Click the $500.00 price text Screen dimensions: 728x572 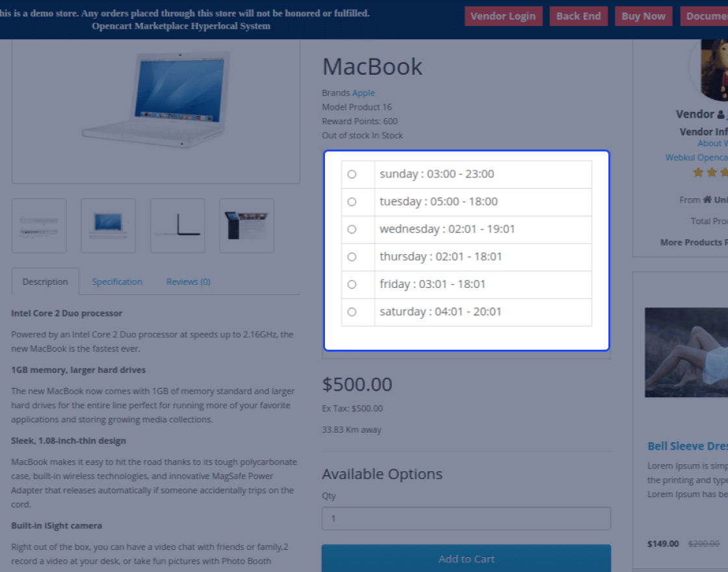point(357,384)
